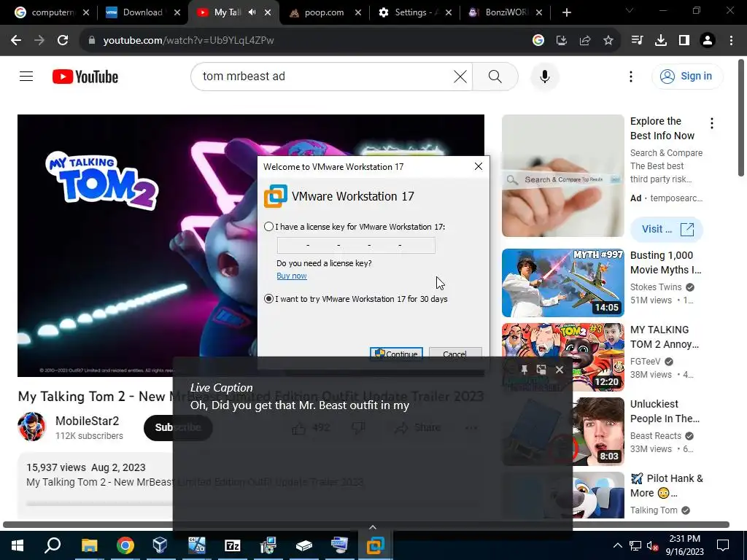Open the MY TALKING TOM 2 Annoy video title
Screen dimensions: 747x560
tap(664, 337)
